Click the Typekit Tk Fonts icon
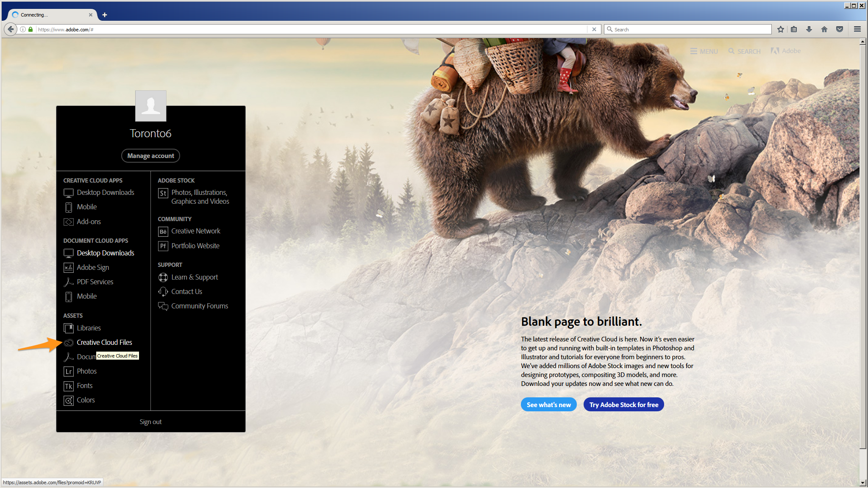Viewport: 868px width, 488px height. tap(68, 386)
